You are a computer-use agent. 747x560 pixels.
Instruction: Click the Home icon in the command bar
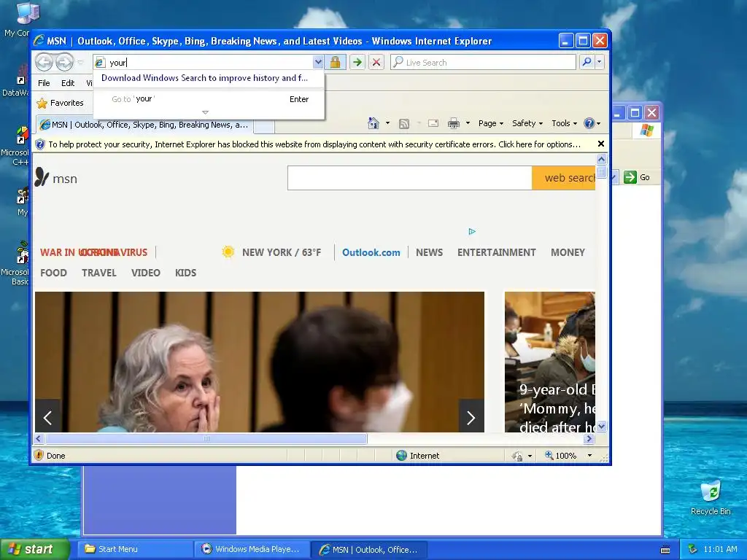click(373, 123)
